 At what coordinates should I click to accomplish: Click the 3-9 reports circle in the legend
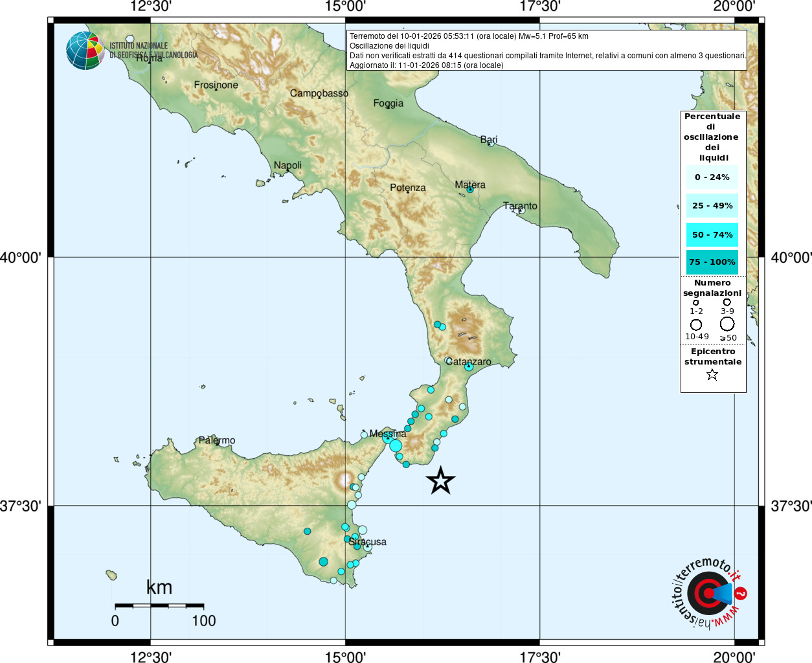[x=727, y=302]
